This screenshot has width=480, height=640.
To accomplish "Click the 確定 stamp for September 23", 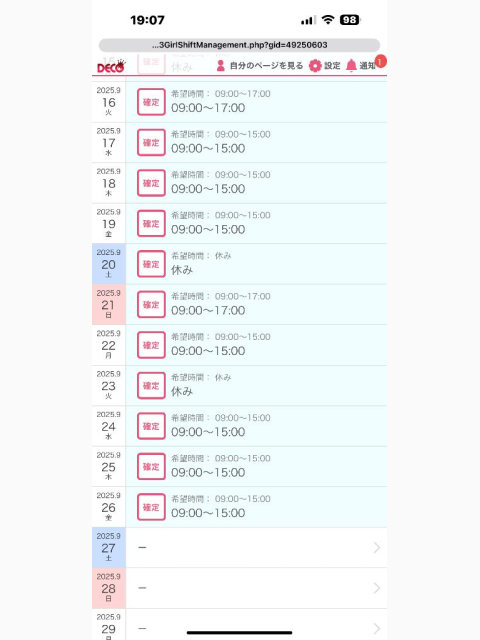I will pos(151,386).
